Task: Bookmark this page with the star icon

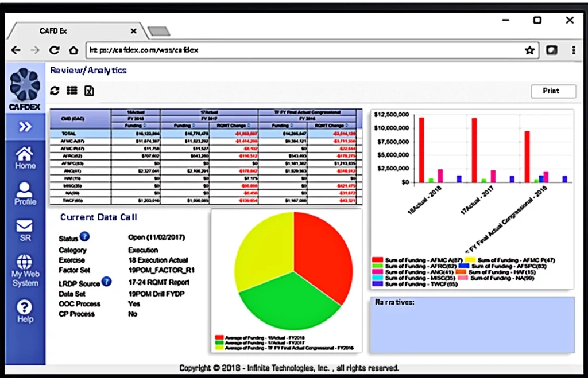Action: click(x=529, y=50)
